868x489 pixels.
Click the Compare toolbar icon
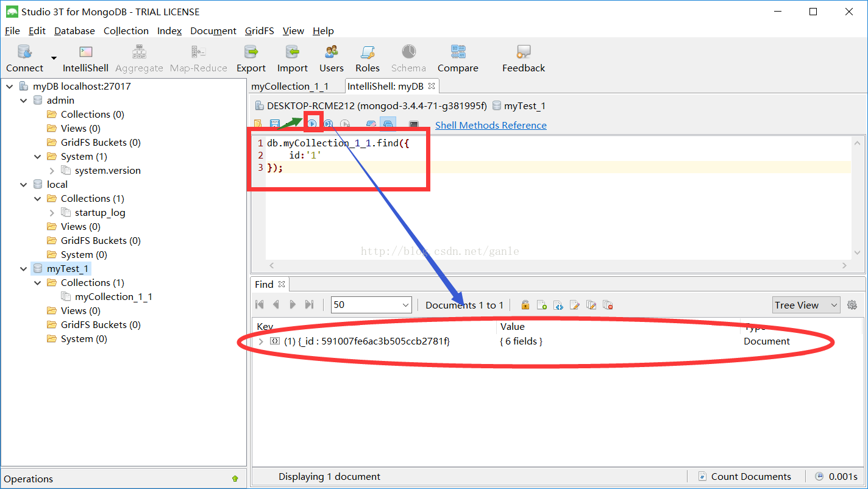tap(458, 59)
